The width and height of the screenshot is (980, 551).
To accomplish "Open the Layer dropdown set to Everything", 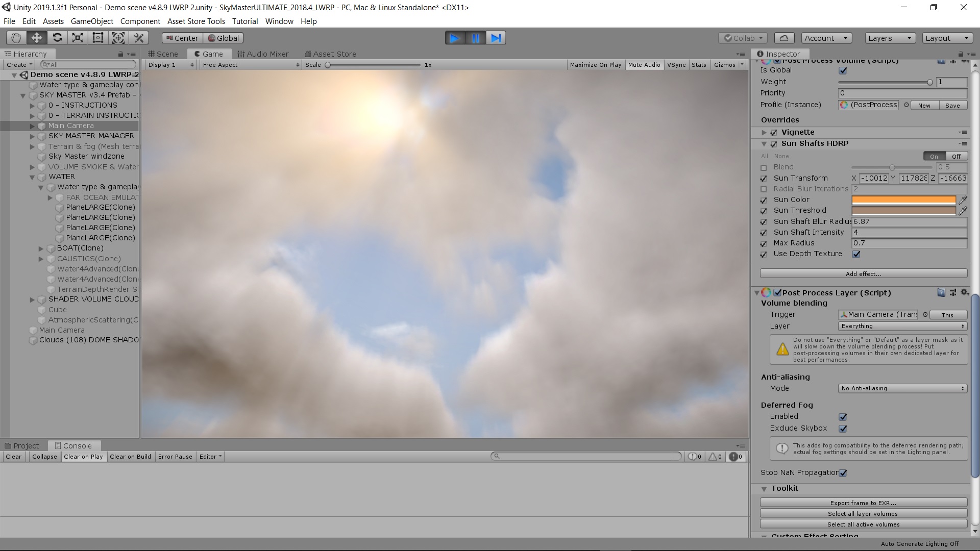I will click(901, 326).
